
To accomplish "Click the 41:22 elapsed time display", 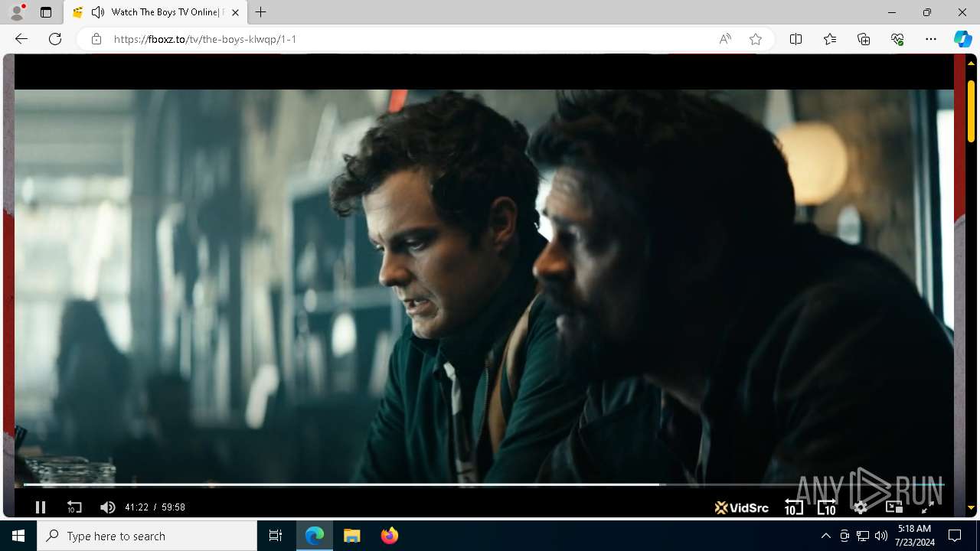I will pos(136,507).
